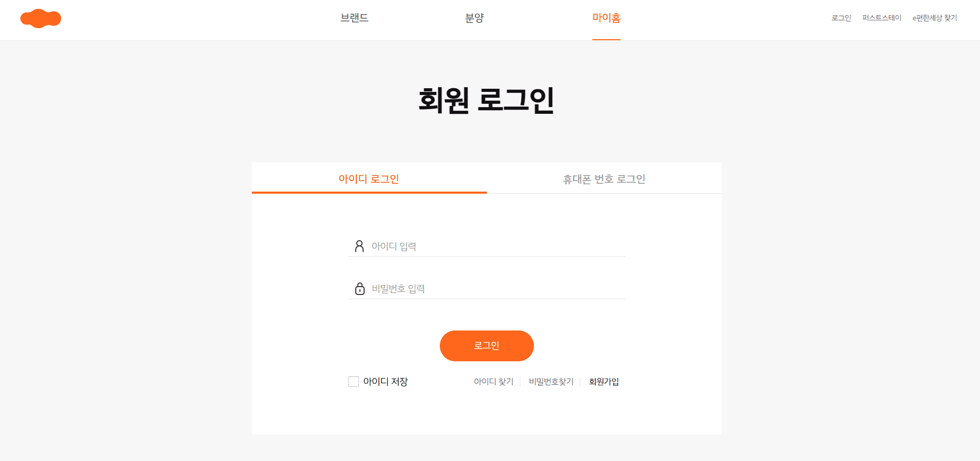Click the padlock icon beside 비밀번호 입력

click(x=359, y=289)
